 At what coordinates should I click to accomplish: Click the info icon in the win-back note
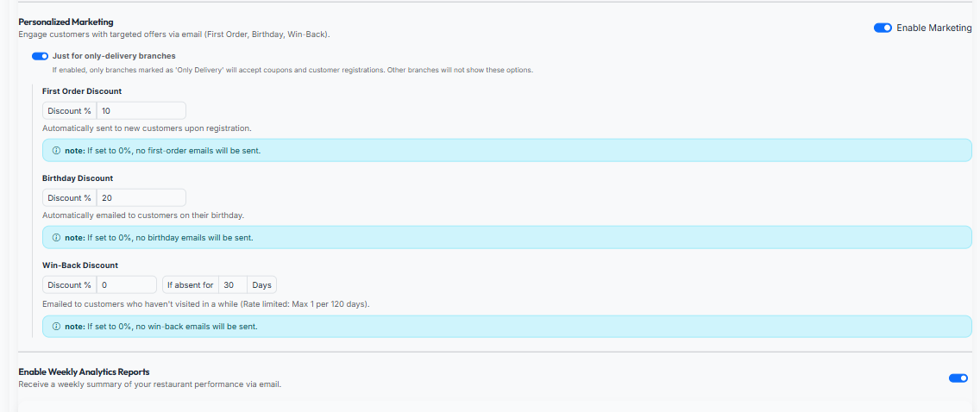point(56,327)
